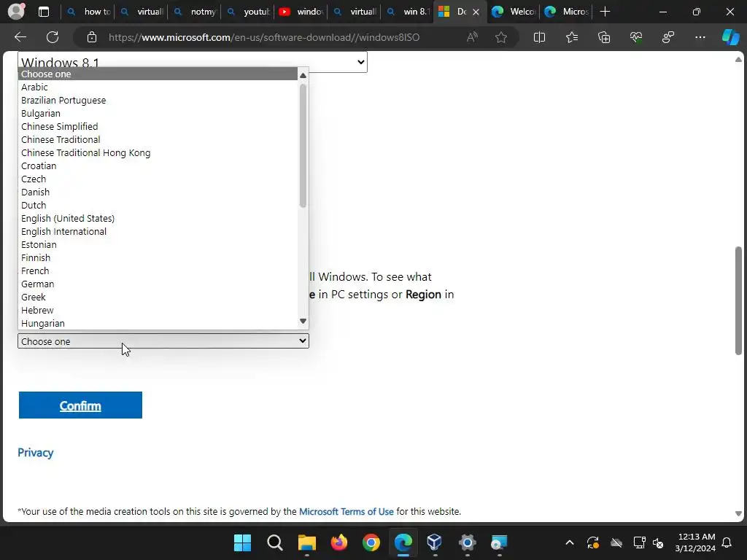Open VirtualBox from taskbar
This screenshot has width=747, height=560.
435,542
